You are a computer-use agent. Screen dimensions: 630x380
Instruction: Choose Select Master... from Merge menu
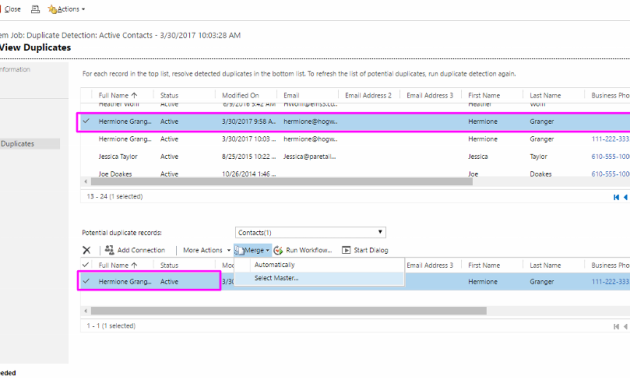click(x=276, y=278)
